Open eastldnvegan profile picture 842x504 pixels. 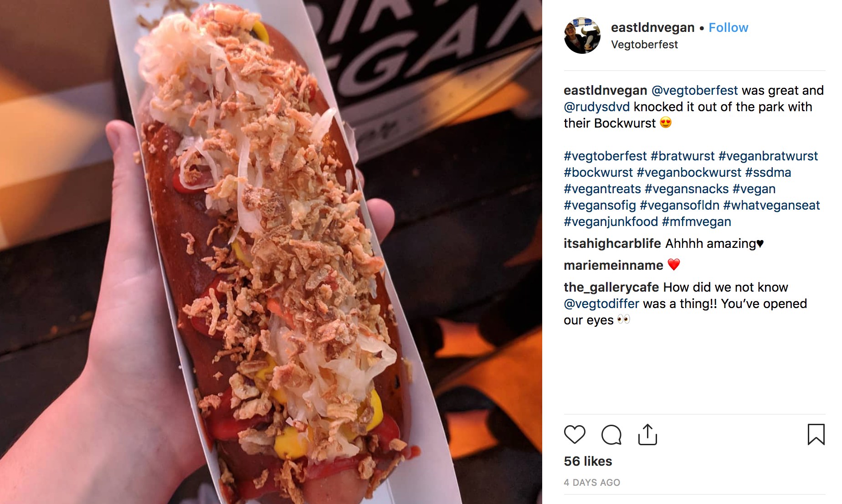click(582, 36)
